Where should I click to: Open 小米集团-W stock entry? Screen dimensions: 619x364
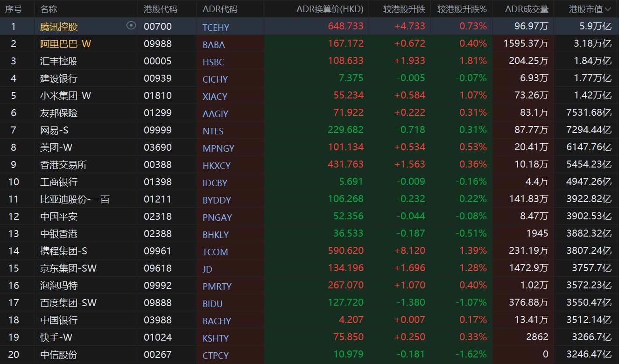coord(66,96)
